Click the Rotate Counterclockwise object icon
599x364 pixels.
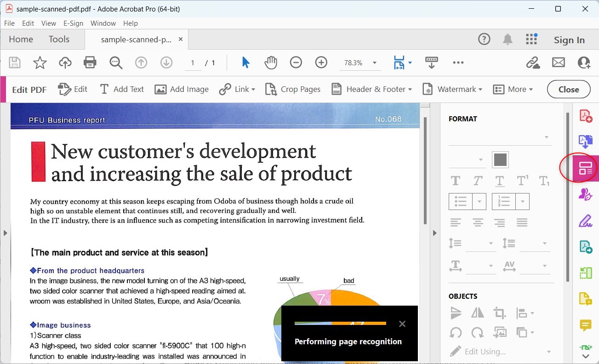tap(456, 332)
